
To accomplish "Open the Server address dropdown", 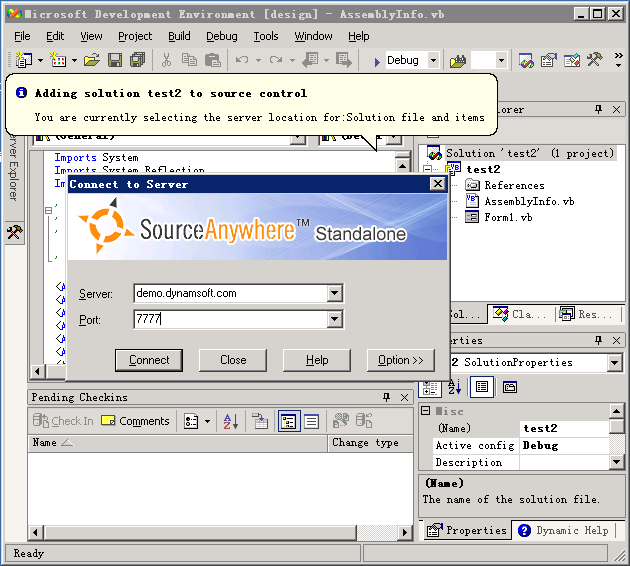I will tap(335, 294).
